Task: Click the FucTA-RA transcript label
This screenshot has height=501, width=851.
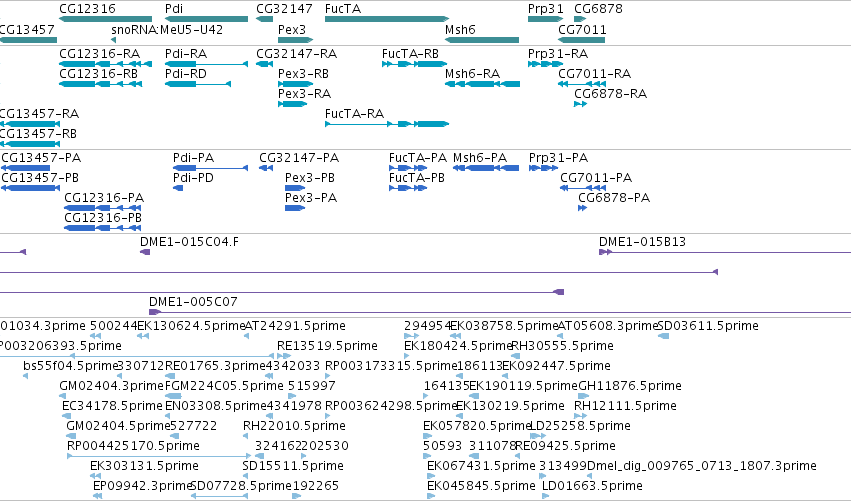Action: 354,113
